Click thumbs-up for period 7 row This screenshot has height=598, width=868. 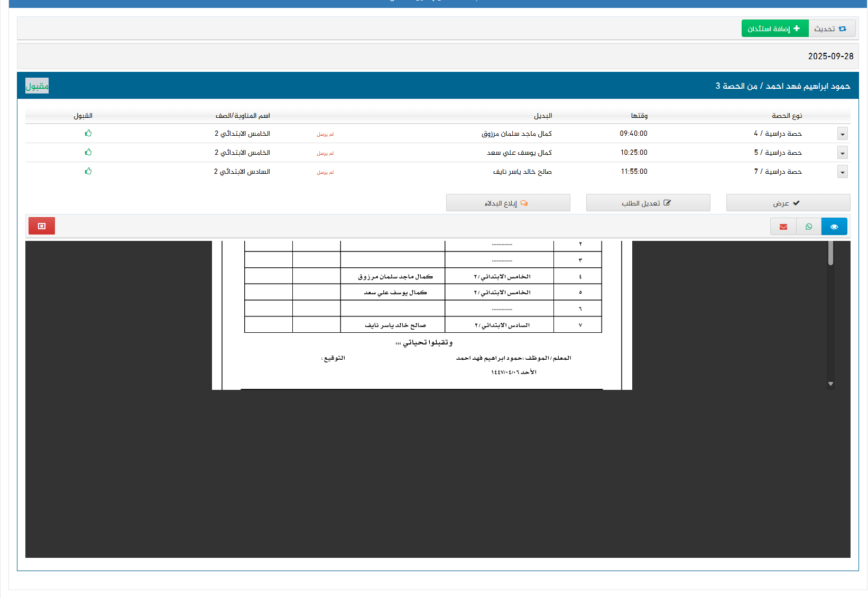pos(88,171)
